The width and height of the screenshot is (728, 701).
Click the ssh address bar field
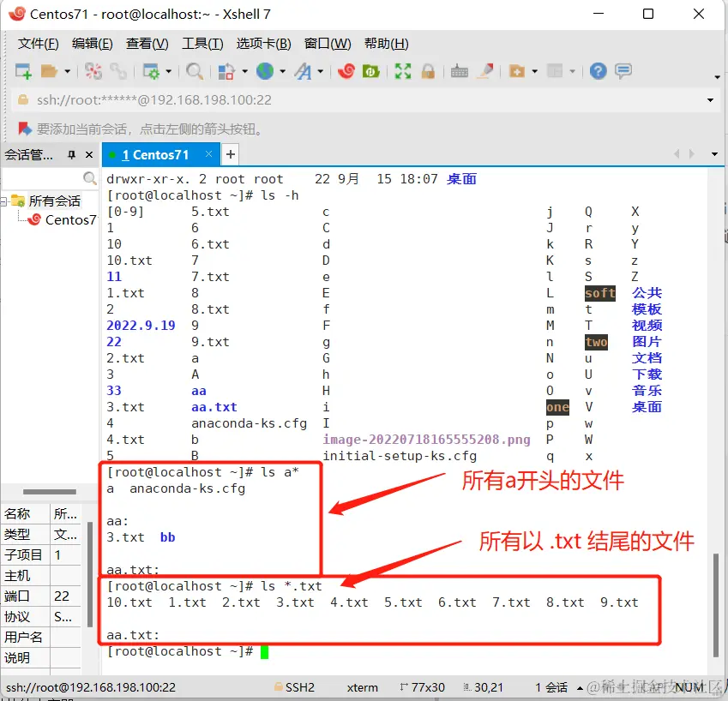click(x=367, y=100)
